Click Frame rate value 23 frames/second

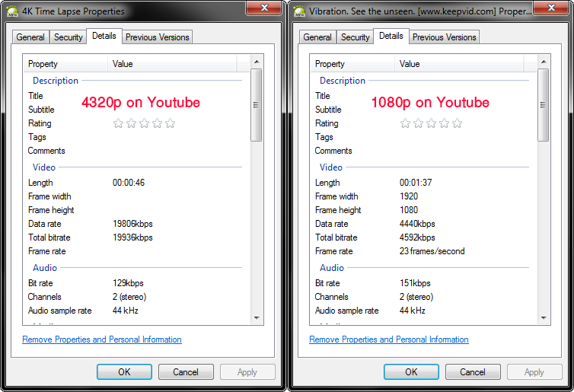tap(432, 251)
